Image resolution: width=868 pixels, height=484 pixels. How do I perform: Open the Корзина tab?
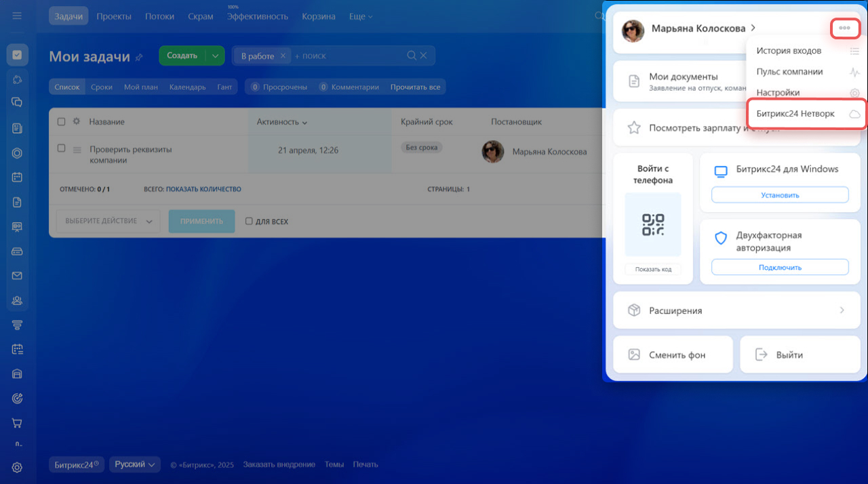[x=319, y=16]
